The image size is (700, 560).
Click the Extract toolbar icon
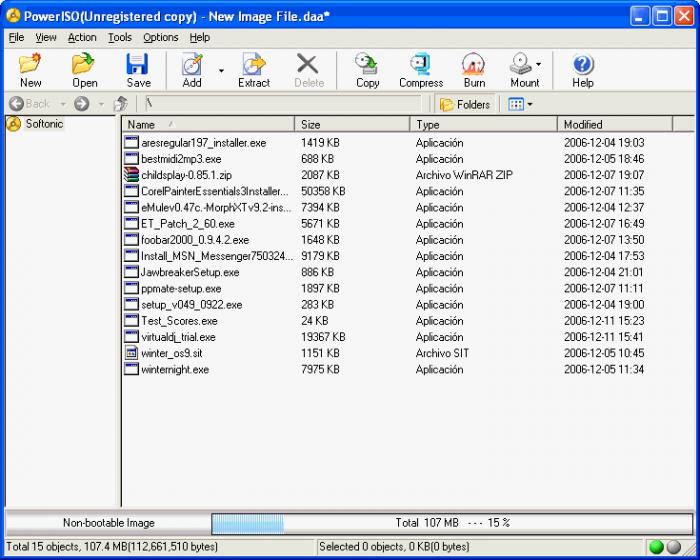pyautogui.click(x=253, y=70)
